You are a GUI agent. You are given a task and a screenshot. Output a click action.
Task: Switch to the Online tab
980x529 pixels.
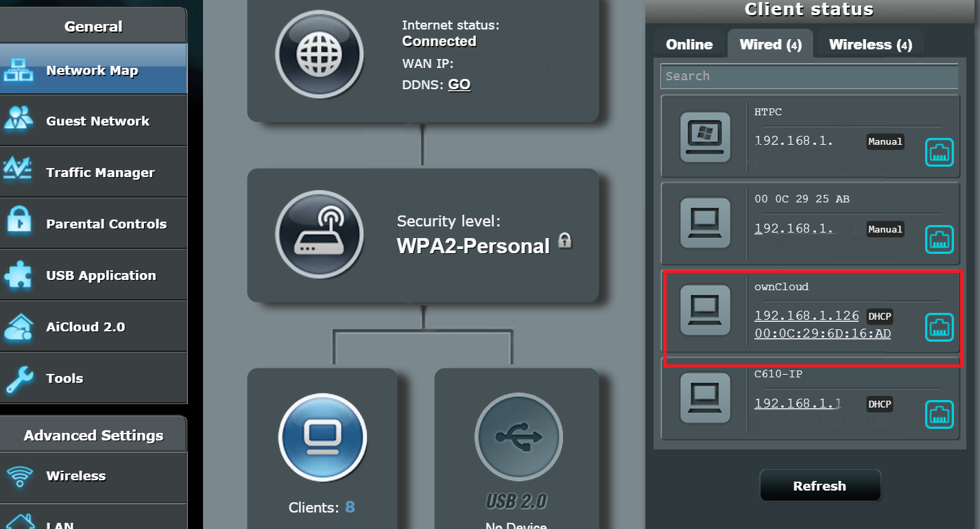click(x=689, y=45)
